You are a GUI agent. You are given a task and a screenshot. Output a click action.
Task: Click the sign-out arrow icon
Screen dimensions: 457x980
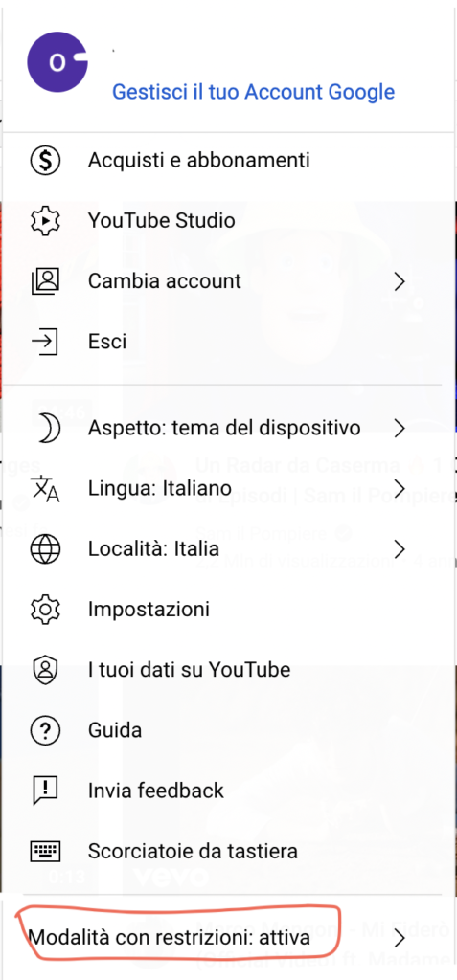pyautogui.click(x=45, y=342)
